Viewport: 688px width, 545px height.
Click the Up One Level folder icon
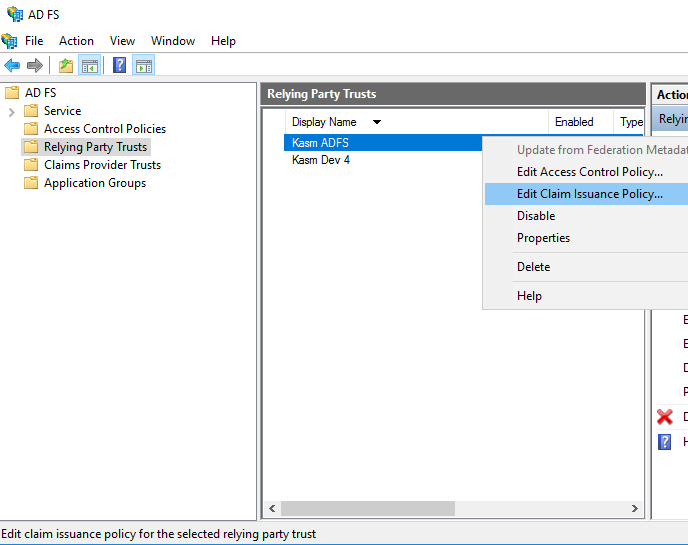[66, 66]
